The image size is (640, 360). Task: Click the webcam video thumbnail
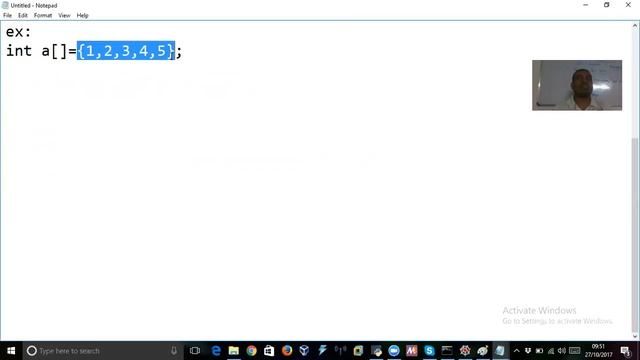[577, 85]
